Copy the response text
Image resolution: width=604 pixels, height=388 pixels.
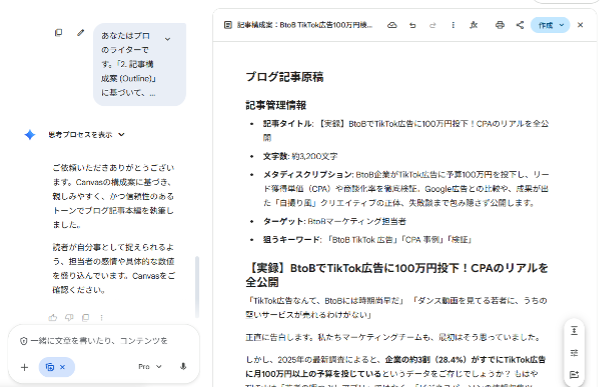pos(86,317)
